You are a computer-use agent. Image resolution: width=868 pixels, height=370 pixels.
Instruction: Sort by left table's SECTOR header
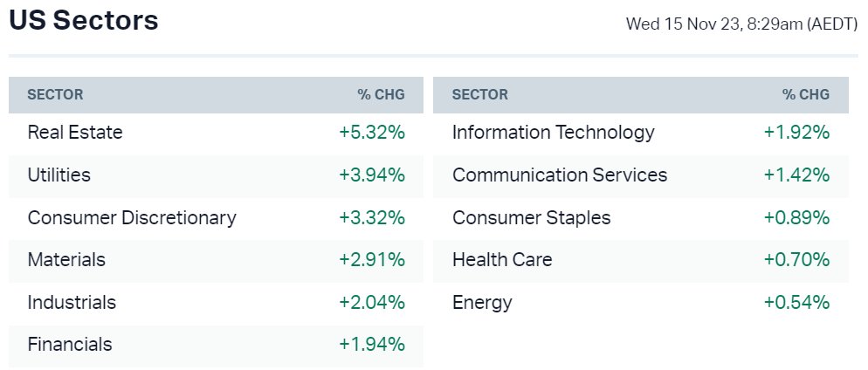(x=55, y=95)
